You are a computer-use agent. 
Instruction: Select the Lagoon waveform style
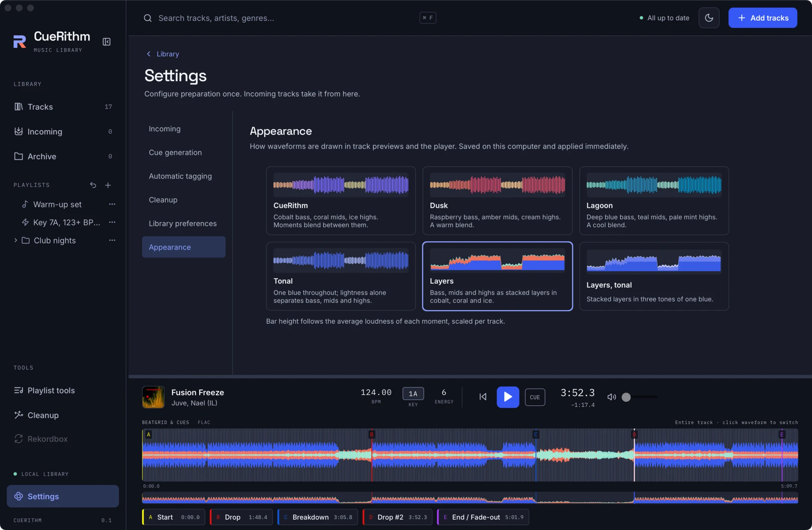point(654,200)
